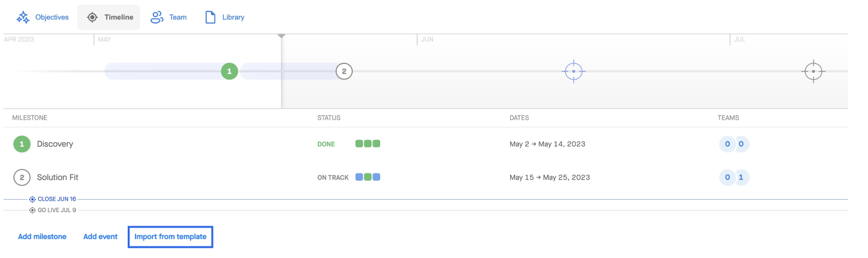868x258 pixels.
Task: Click the TEAMS column header
Action: coord(728,118)
